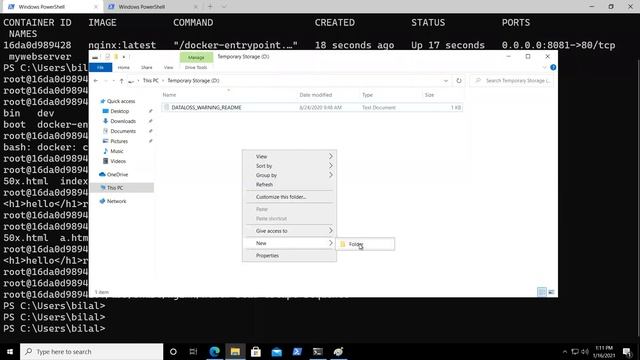640x360 pixels.
Task: Refresh the Explorer address bar
Action: (459, 81)
